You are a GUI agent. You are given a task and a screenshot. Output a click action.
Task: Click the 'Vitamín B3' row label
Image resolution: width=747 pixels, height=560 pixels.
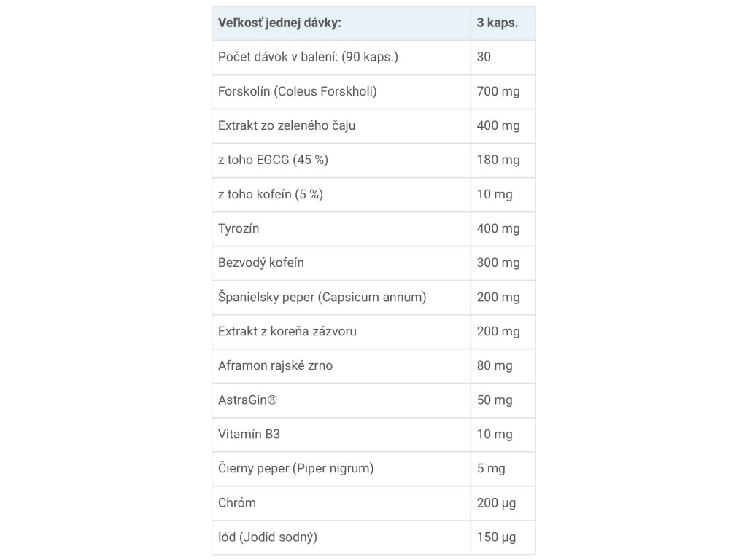point(341,435)
